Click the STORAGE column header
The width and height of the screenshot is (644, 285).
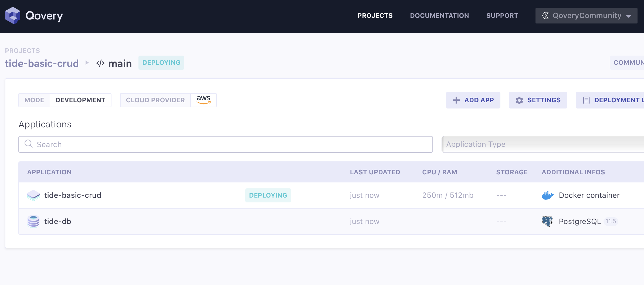pos(512,172)
